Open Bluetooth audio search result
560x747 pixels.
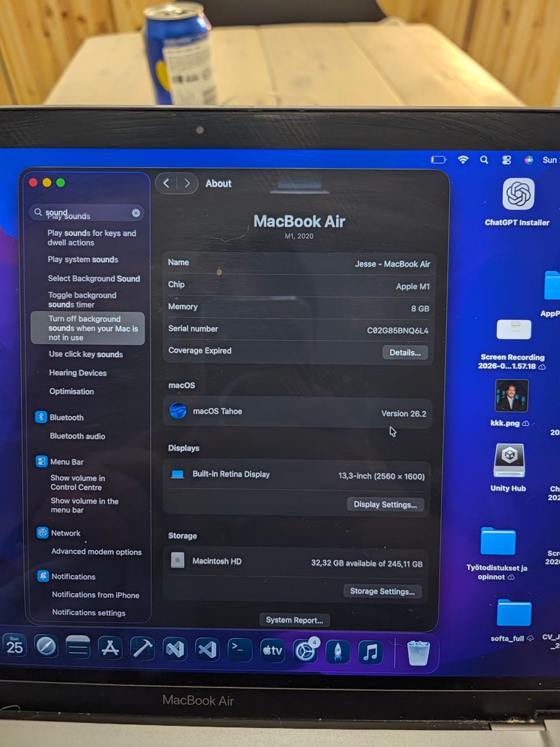pos(78,436)
